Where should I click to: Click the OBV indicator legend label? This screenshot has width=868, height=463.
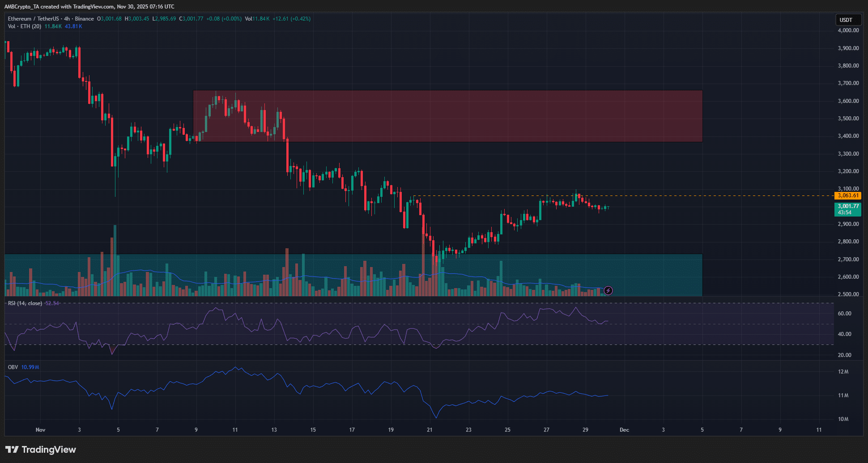point(13,367)
